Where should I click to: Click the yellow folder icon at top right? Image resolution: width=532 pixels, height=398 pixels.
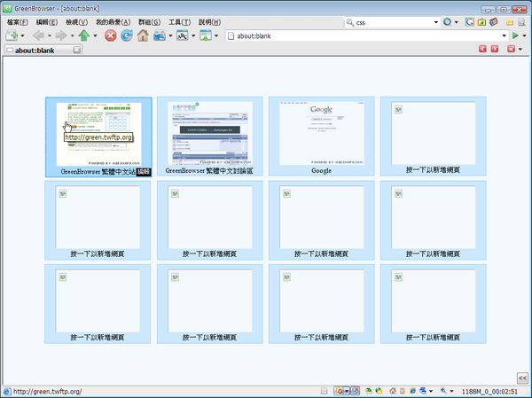tap(510, 22)
